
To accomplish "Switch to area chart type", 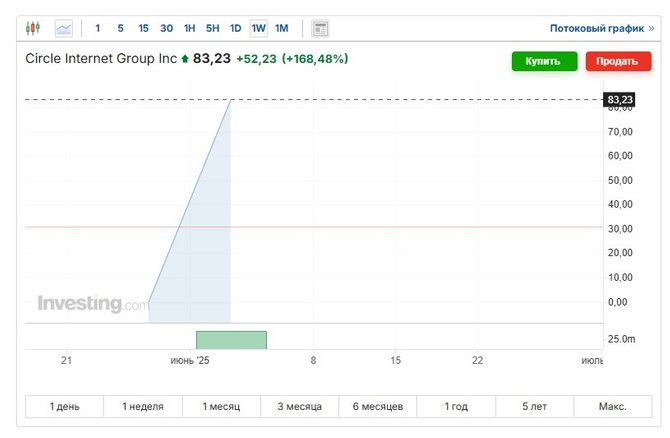I will tap(64, 29).
